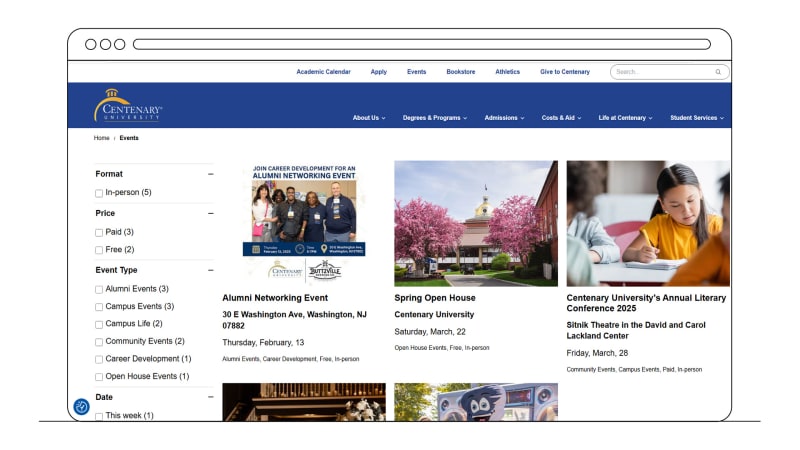Select the Open House Events checkbox
Screen dimensions: 800x450
pos(99,377)
